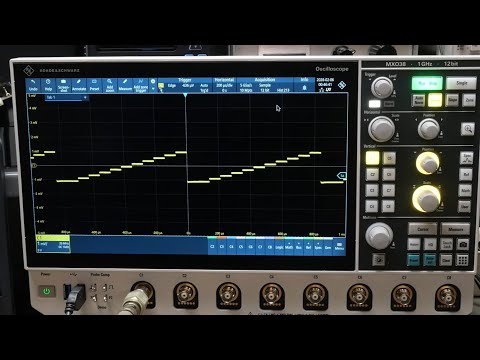Hit the Single acquisition key
This screenshot has height=360, width=480.
pos(461,83)
